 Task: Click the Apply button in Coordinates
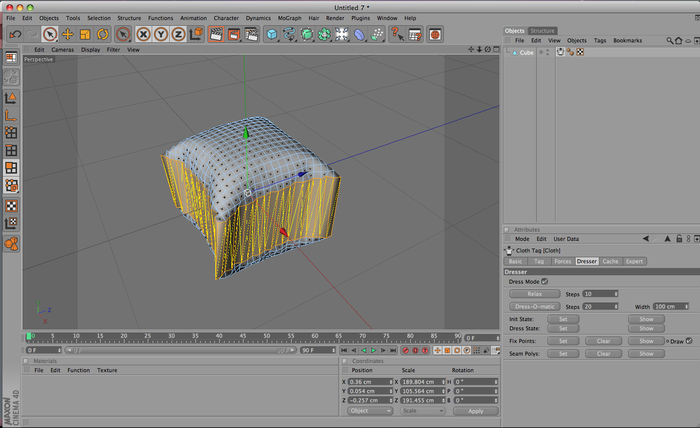[475, 411]
